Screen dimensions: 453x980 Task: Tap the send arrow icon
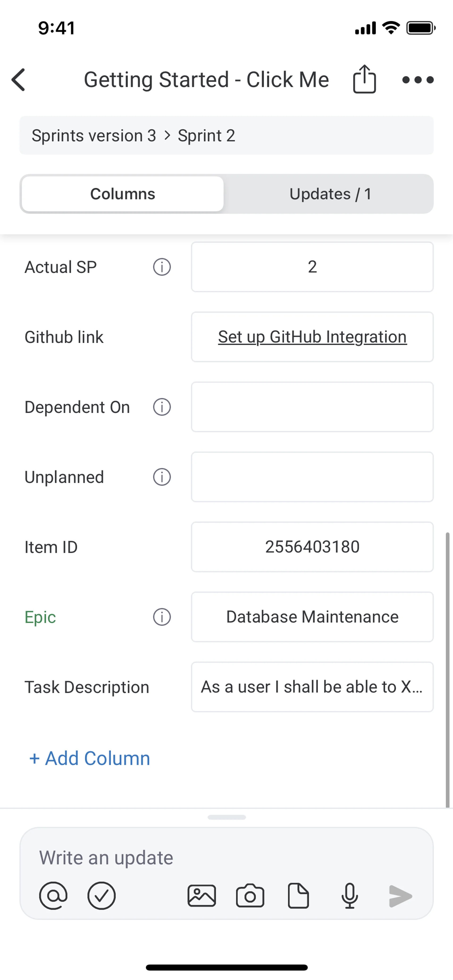(400, 896)
